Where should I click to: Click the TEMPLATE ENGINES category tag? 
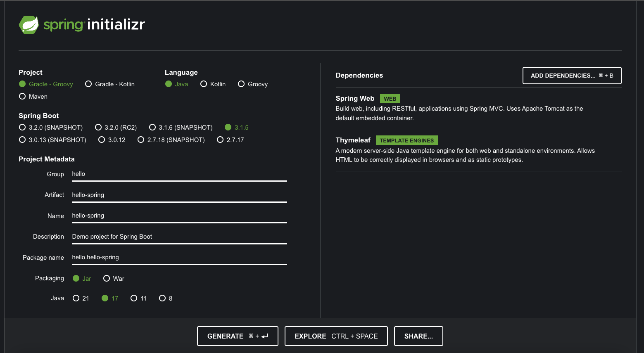[407, 140]
